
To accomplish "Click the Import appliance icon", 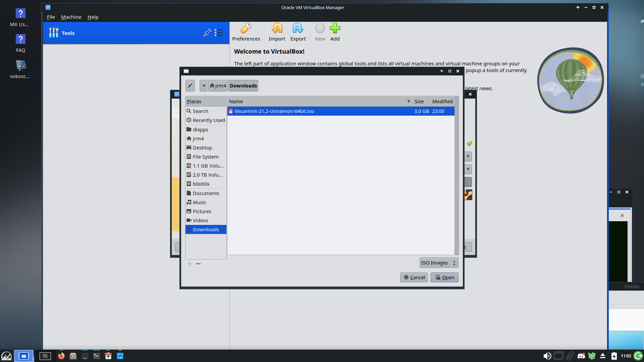I will point(277,33).
